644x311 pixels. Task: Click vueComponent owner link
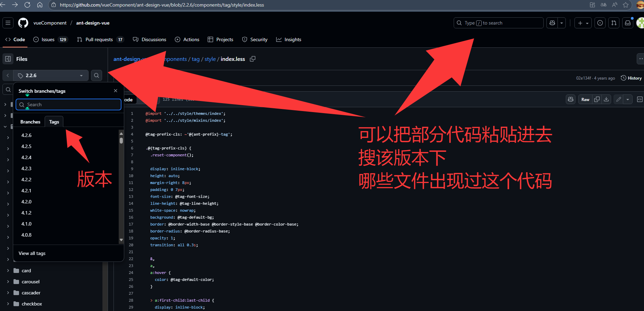[x=50, y=23]
